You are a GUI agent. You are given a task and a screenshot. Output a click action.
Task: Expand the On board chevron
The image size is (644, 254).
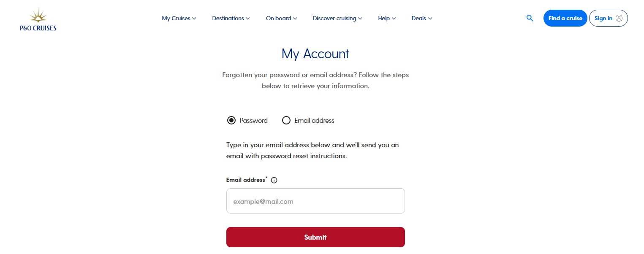(295, 19)
